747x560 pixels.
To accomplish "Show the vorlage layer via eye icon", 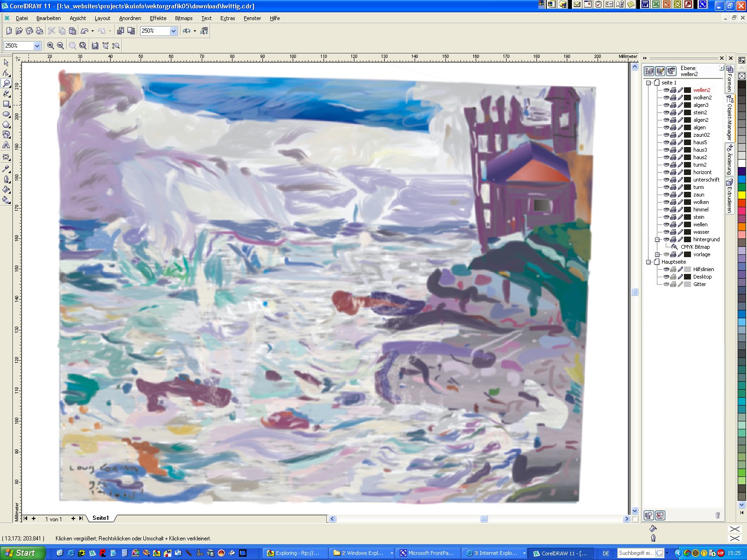I will coord(666,254).
